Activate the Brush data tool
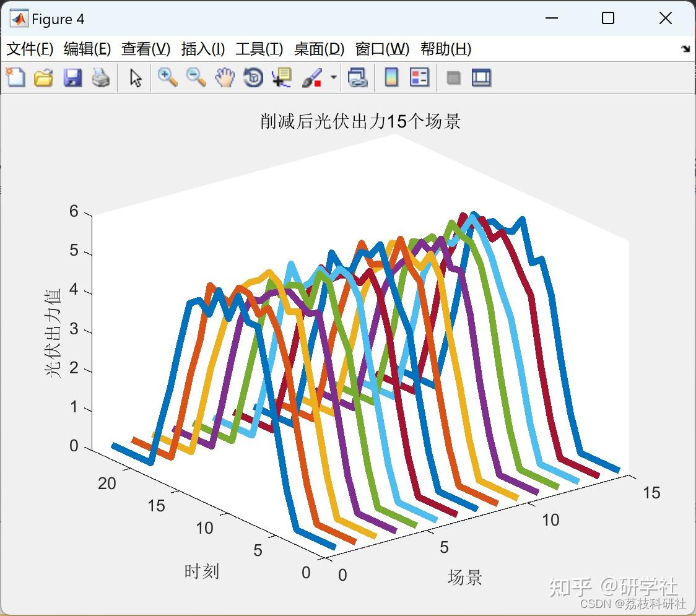696x616 pixels. tap(311, 78)
